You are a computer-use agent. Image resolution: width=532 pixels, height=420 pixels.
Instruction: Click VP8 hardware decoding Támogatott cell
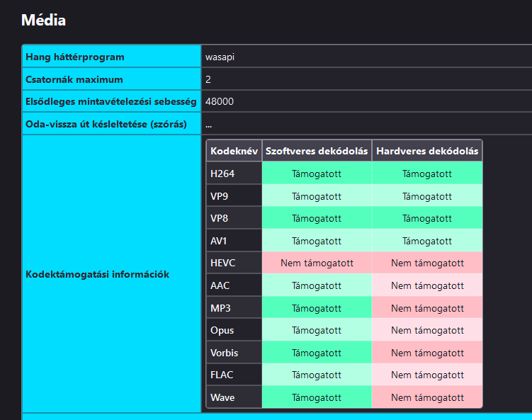[427, 218]
